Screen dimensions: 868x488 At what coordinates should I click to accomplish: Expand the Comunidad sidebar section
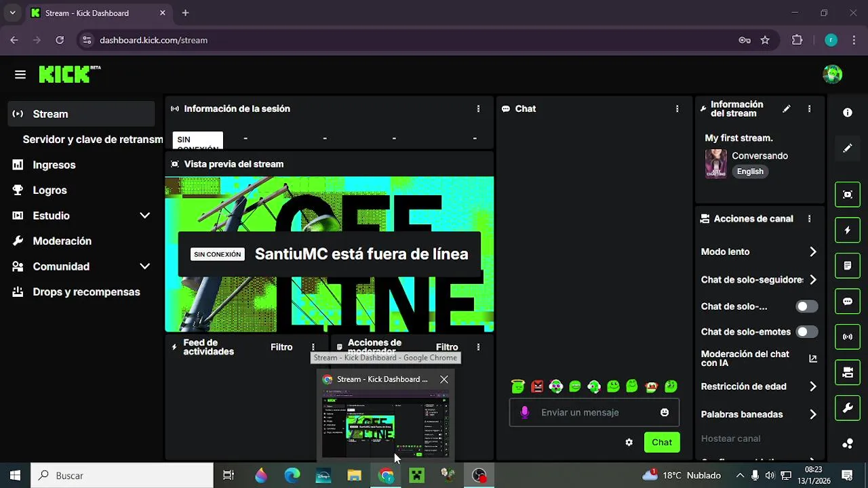[144, 266]
